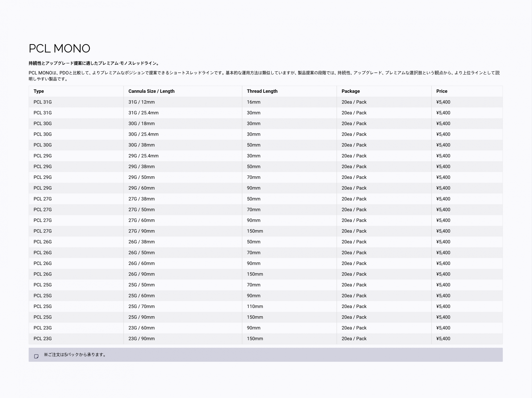Click the 110mm thread length cell

click(289, 306)
